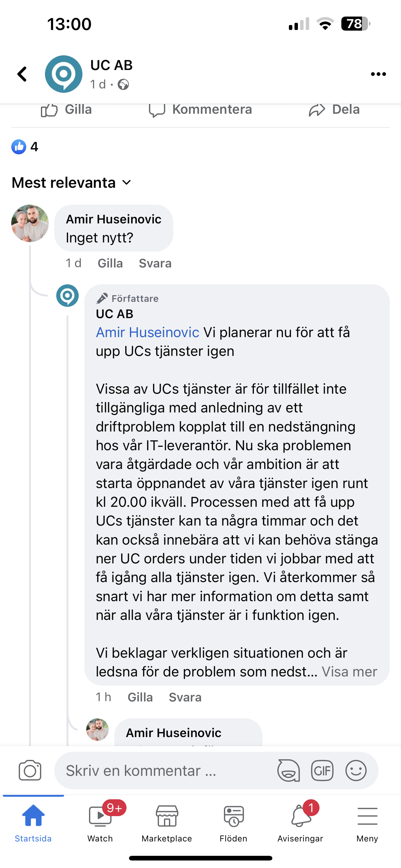
Task: Share the post with Dela
Action: [x=334, y=110]
